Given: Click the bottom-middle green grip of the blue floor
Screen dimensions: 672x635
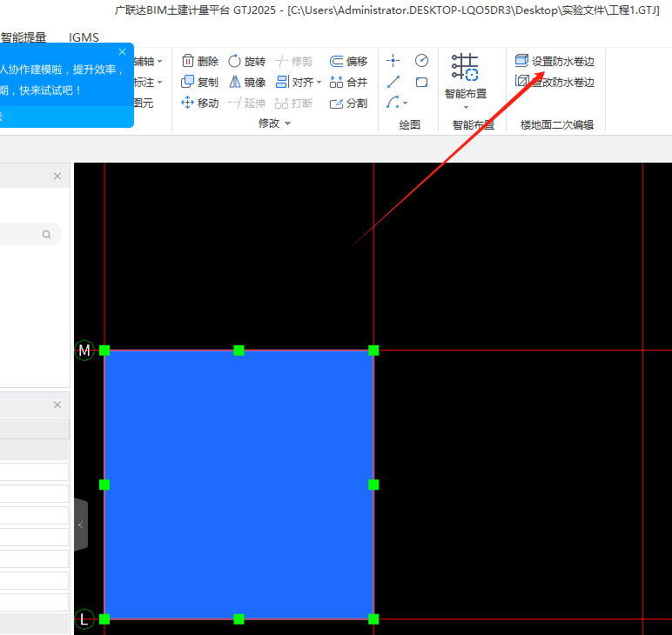Looking at the screenshot, I should (239, 618).
